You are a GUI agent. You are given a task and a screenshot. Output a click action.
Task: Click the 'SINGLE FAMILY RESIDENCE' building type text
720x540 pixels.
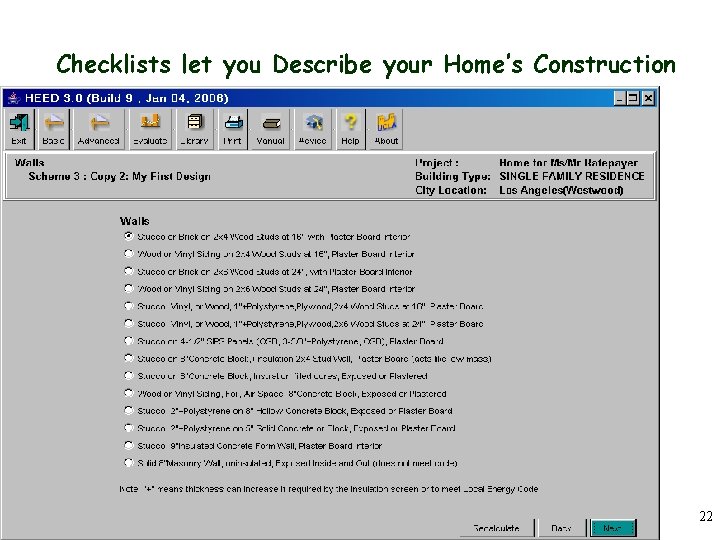[x=572, y=176]
